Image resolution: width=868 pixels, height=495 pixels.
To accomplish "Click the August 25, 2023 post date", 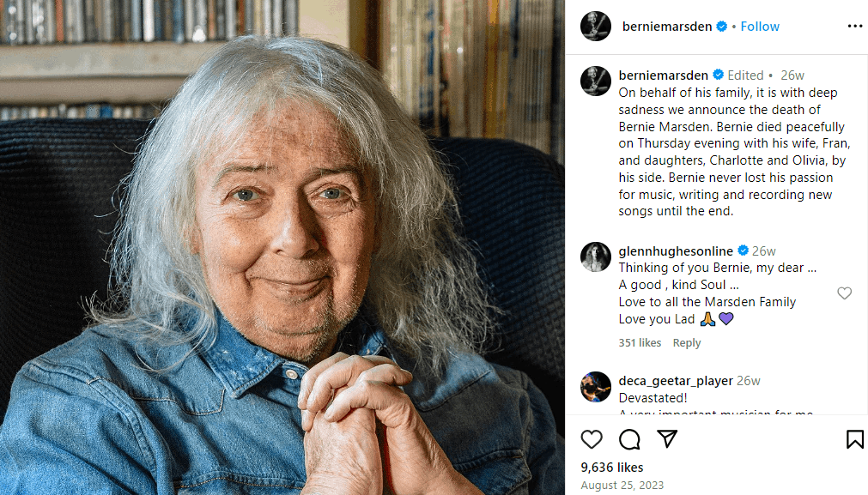I will click(x=622, y=486).
